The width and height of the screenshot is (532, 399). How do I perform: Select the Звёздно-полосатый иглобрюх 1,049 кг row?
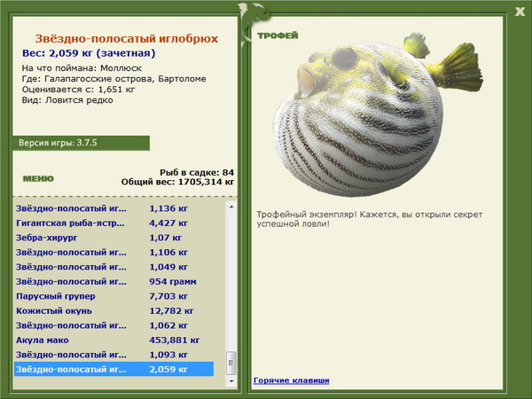click(x=113, y=267)
